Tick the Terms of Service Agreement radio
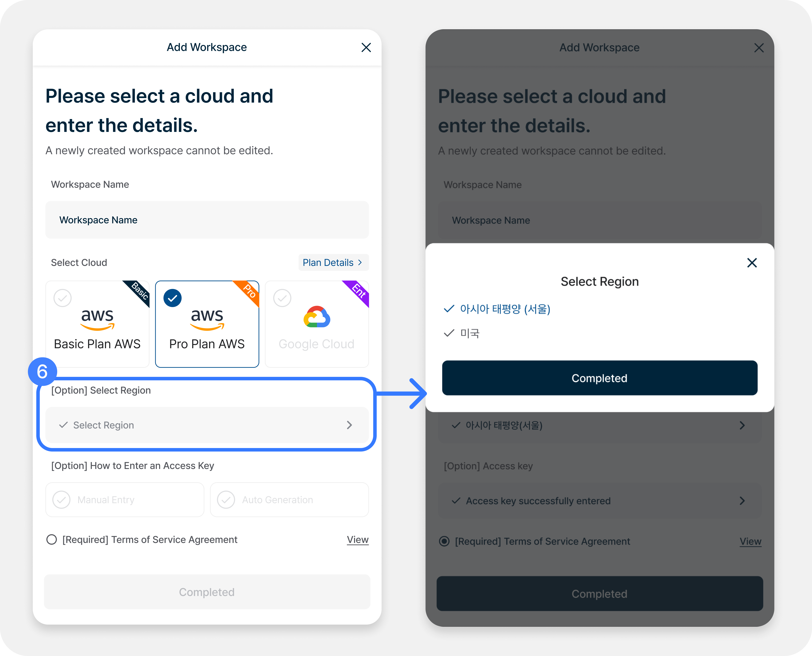Viewport: 812px width, 656px height. 51,539
